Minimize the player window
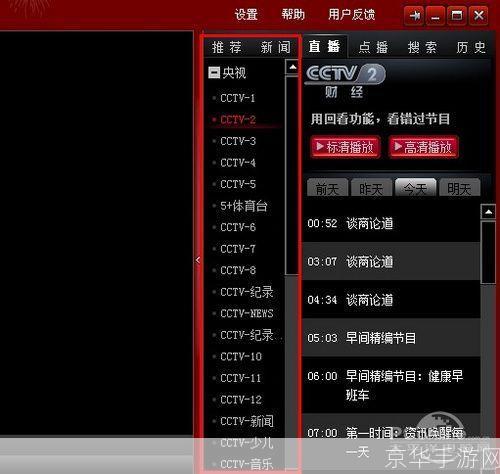Image resolution: width=500 pixels, height=474 pixels. click(435, 15)
